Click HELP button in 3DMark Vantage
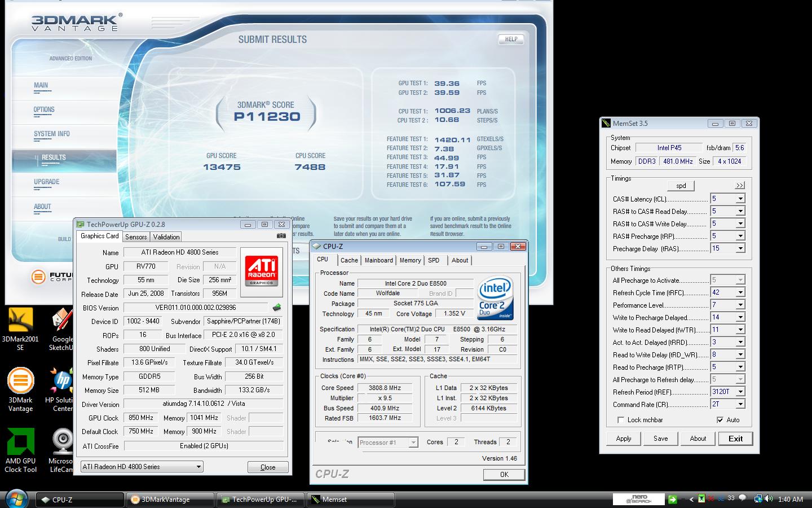This screenshot has height=508, width=812. 511,40
